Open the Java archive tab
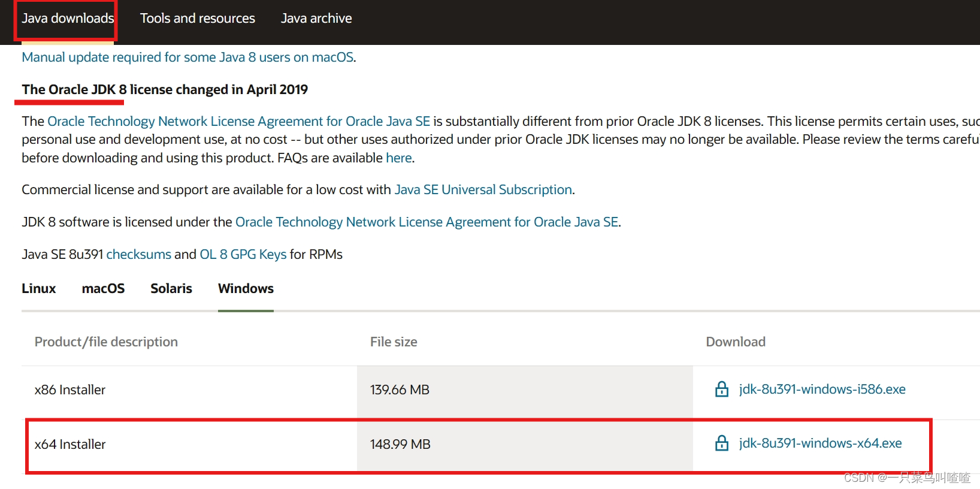980x489 pixels. (x=316, y=19)
